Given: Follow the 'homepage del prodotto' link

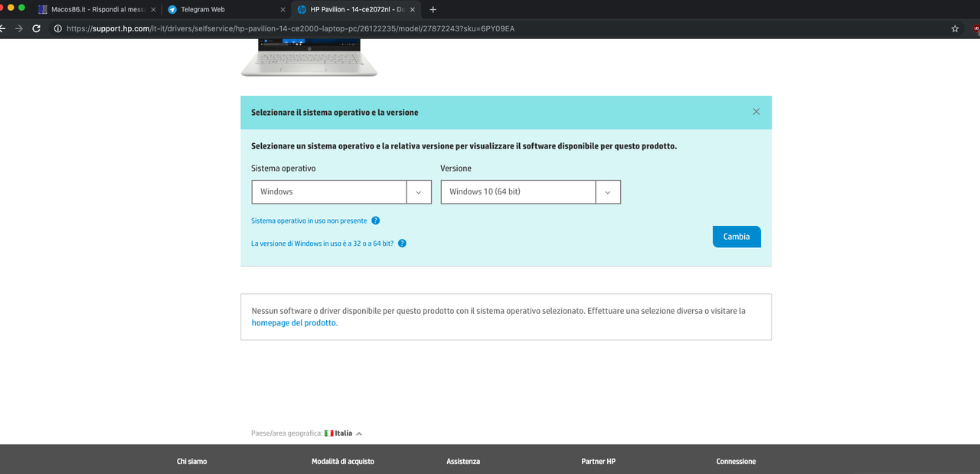Looking at the screenshot, I should click(294, 323).
